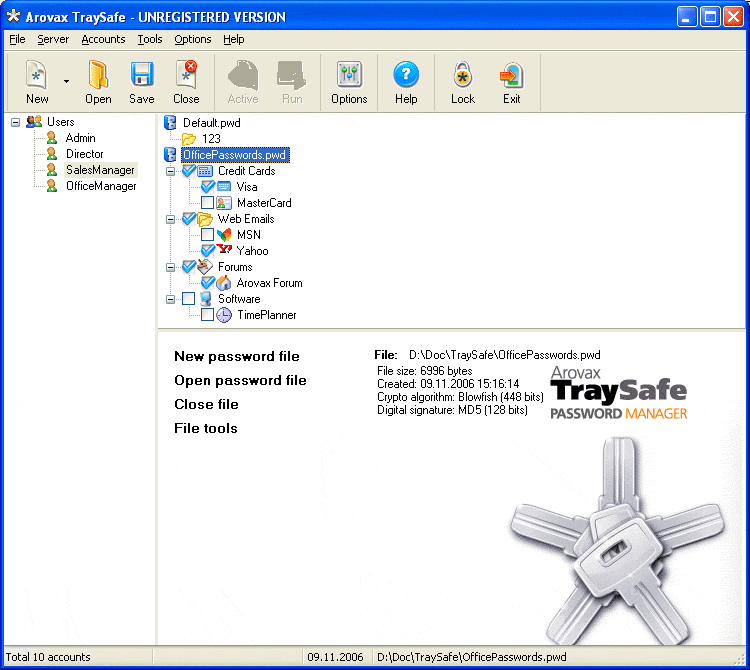The image size is (750, 670).
Task: Click the MasterCard entry icon
Action: tap(224, 203)
